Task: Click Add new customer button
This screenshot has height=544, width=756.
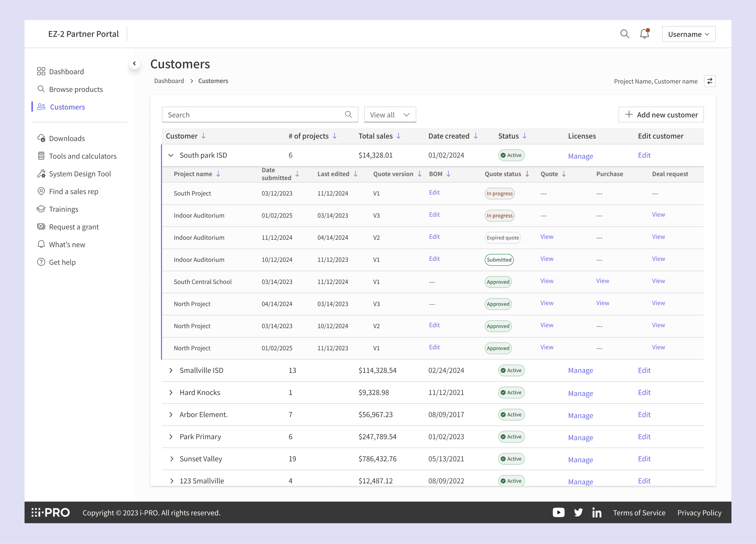Action: (661, 115)
